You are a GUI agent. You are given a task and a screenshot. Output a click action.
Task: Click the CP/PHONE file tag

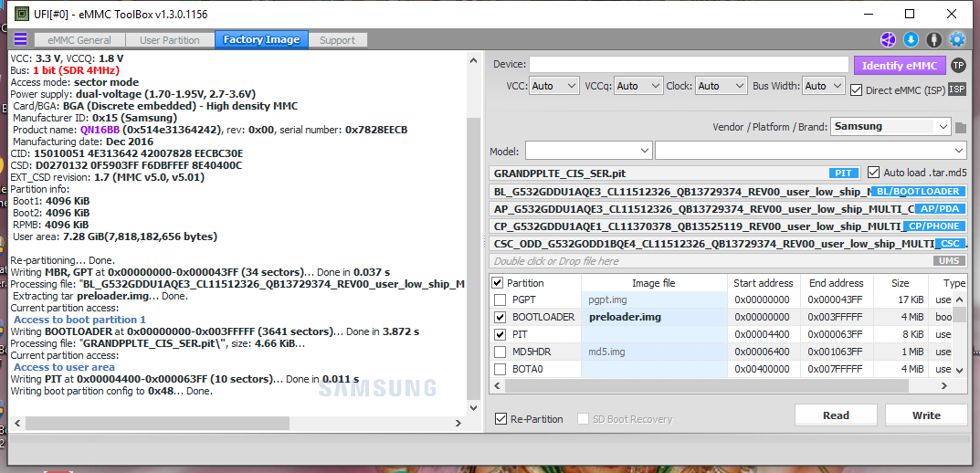(933, 226)
